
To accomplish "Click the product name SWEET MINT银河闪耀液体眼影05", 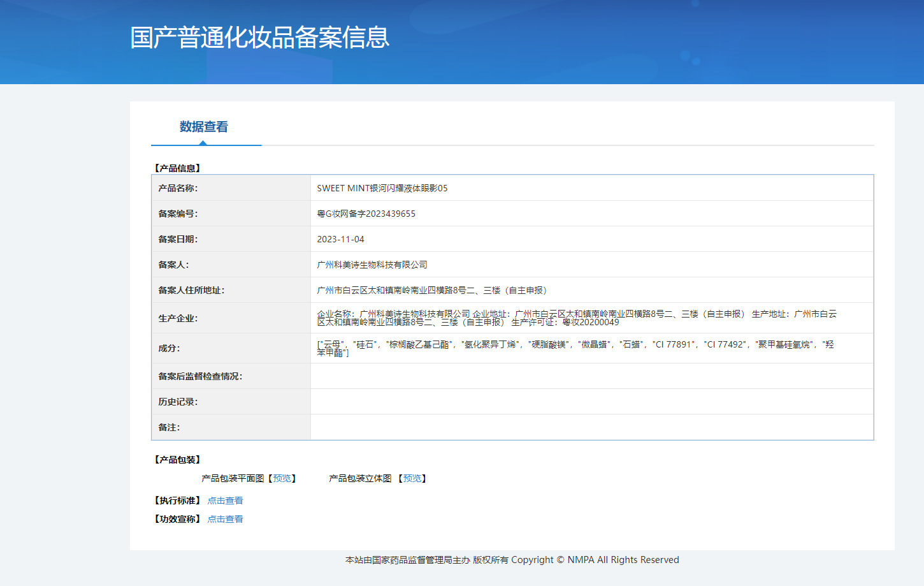I will (x=382, y=188).
